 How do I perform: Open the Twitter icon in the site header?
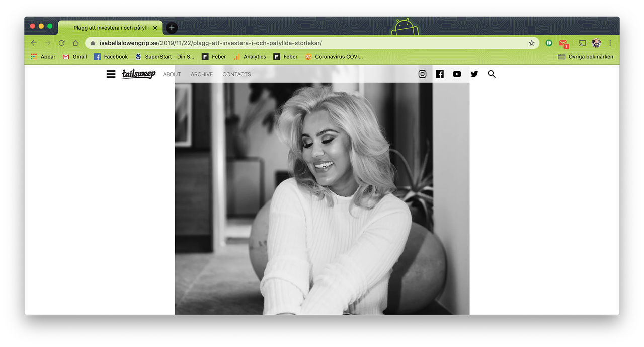coord(474,74)
